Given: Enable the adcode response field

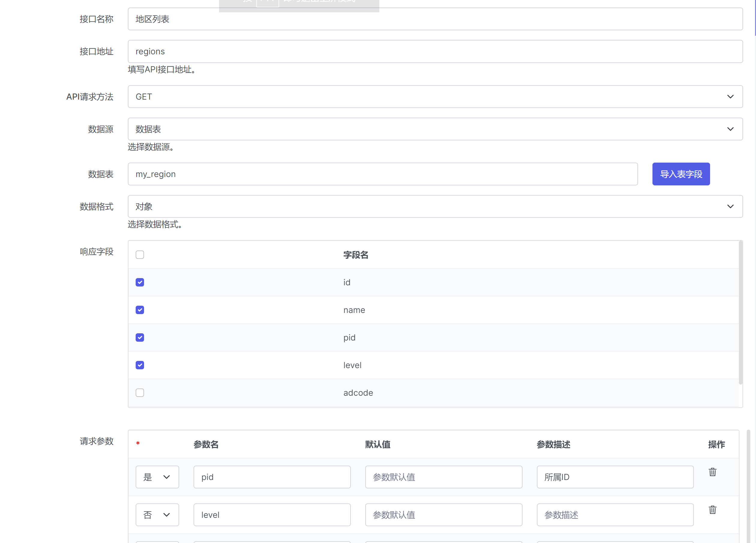Looking at the screenshot, I should click(x=140, y=393).
